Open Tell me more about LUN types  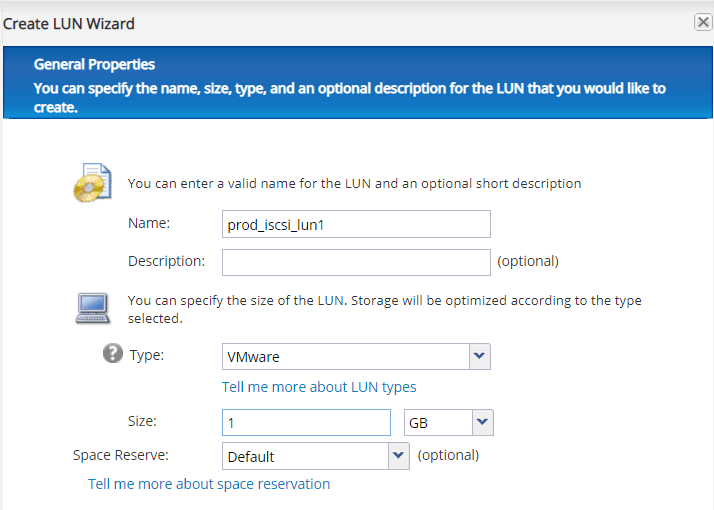[319, 387]
